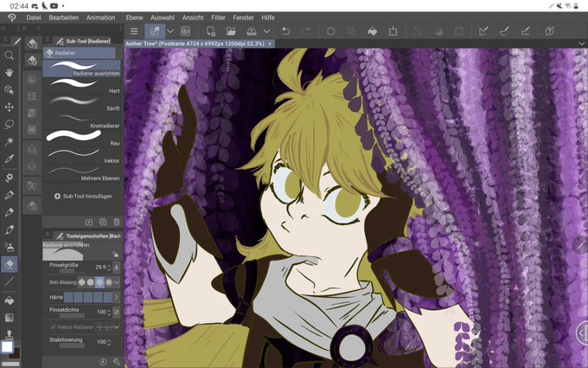Viewport: 588px width, 368px height.
Task: Open the Bearbeiten menu
Action: [x=64, y=17]
